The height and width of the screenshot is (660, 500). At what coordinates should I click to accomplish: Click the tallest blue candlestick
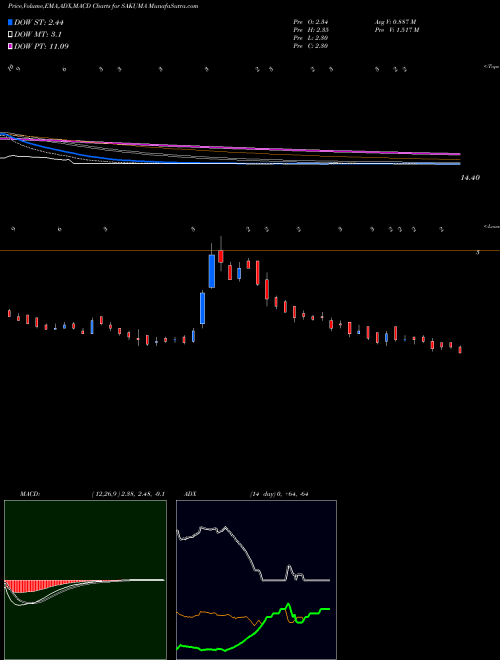212,271
